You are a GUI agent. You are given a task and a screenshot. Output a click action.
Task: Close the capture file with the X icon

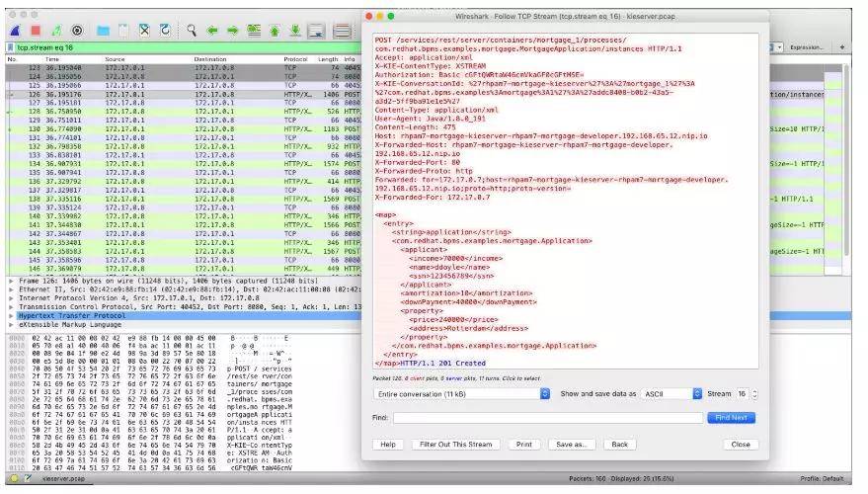pyautogui.click(x=144, y=31)
